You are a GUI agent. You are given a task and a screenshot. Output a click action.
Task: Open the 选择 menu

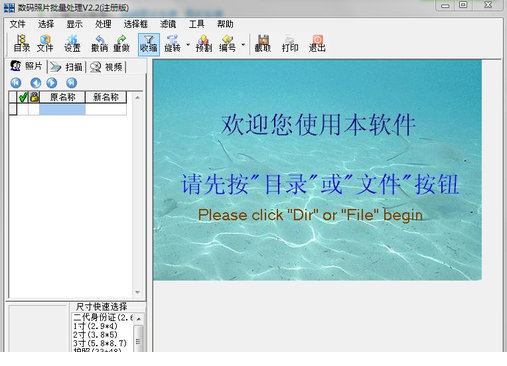(x=46, y=24)
